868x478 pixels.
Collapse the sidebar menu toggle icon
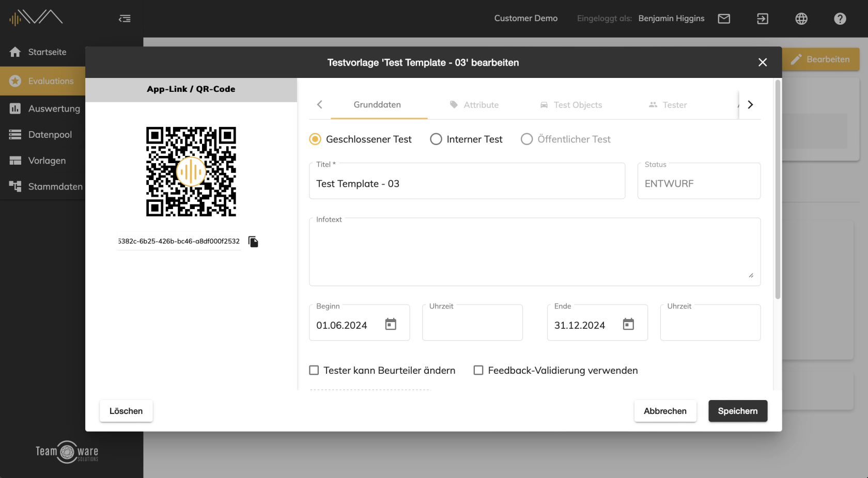pos(125,19)
